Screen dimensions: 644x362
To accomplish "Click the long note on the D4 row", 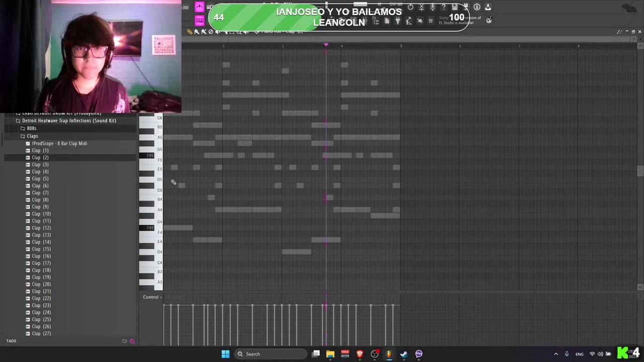I will tap(296, 252).
